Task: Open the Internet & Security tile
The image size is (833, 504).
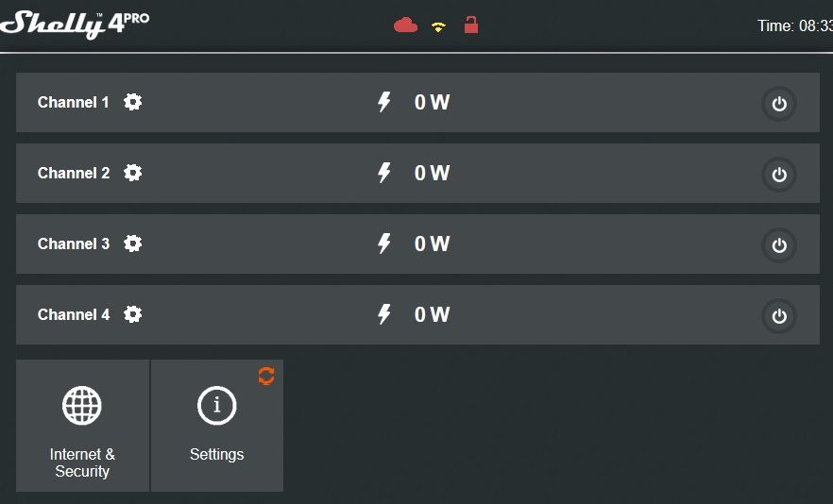Action: 82,426
